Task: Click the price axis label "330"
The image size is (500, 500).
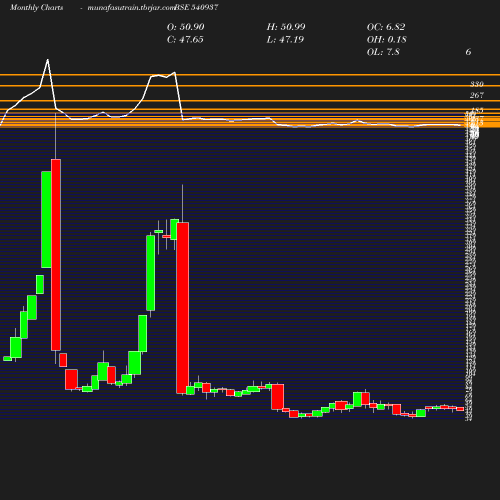Action: [x=477, y=84]
